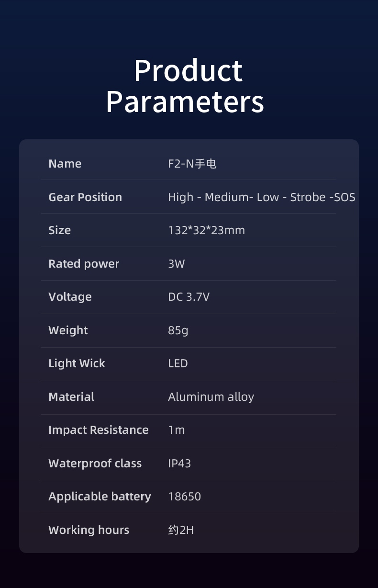This screenshot has width=378, height=588.
Task: Select the Impact Resistance label
Action: pyautogui.click(x=99, y=430)
